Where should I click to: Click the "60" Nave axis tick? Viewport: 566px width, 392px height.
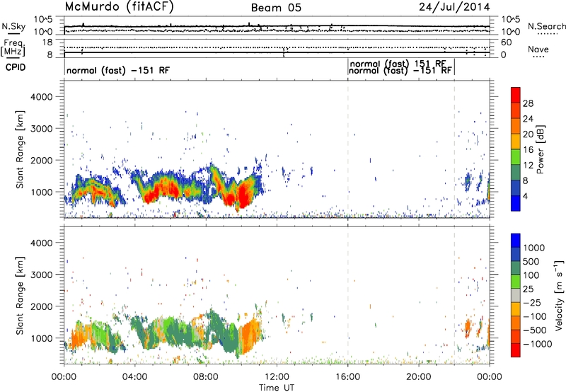click(x=507, y=42)
